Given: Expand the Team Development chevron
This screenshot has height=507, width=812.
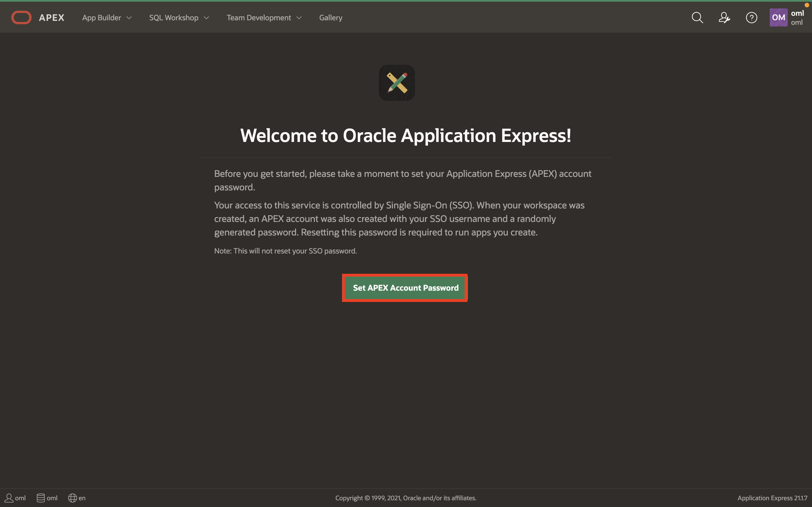Looking at the screenshot, I should (x=299, y=18).
